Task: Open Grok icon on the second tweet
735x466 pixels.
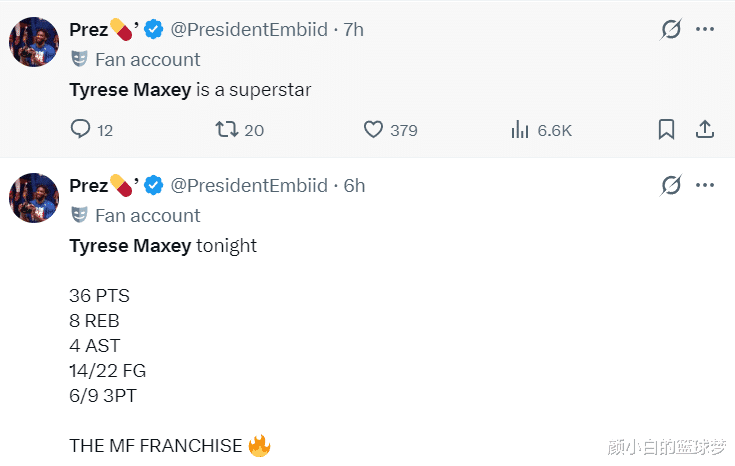Action: click(671, 186)
